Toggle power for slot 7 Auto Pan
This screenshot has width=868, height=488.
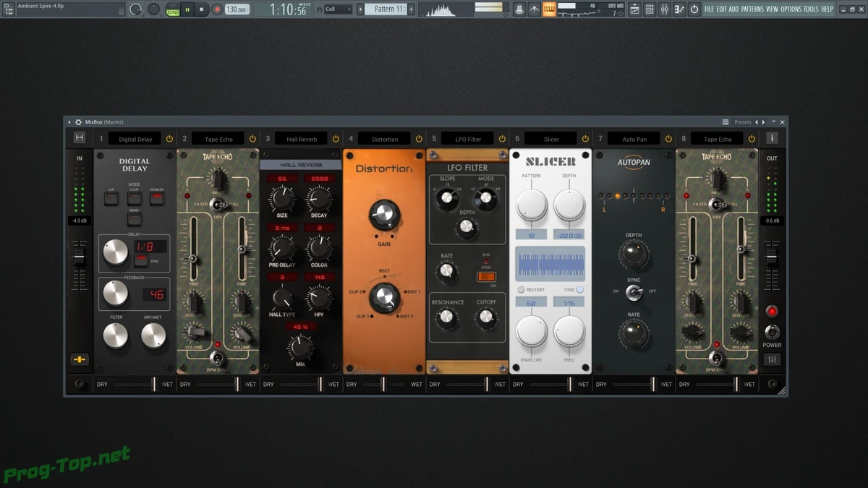tap(668, 139)
